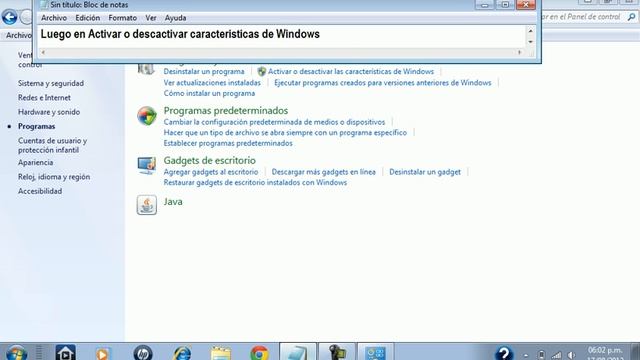Click shield icon beside Activar o desactivar

pos(262,71)
